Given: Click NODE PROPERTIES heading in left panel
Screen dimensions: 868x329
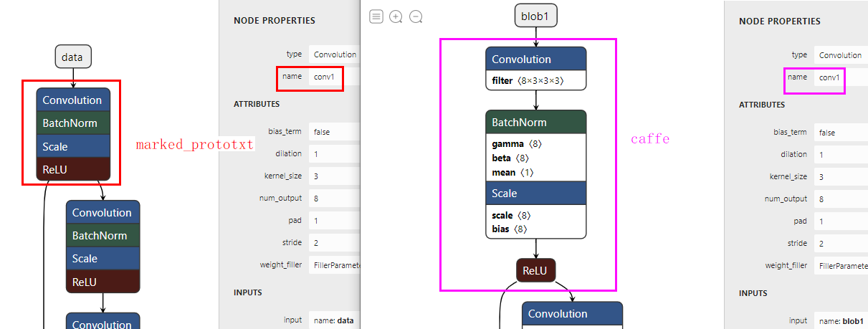Looking at the screenshot, I should click(275, 21).
